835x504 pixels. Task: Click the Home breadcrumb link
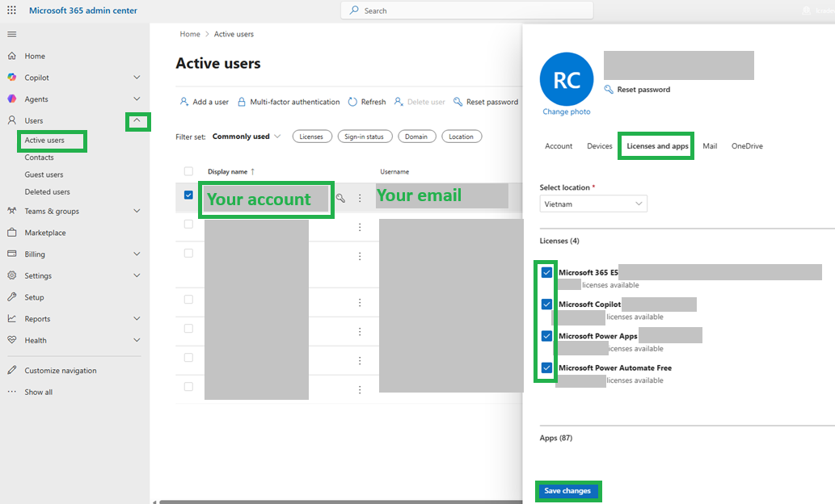(190, 34)
